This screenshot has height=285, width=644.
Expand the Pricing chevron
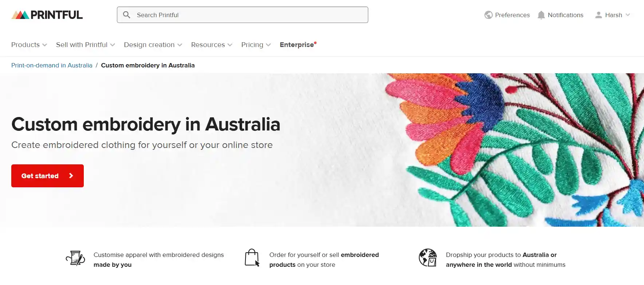click(268, 45)
